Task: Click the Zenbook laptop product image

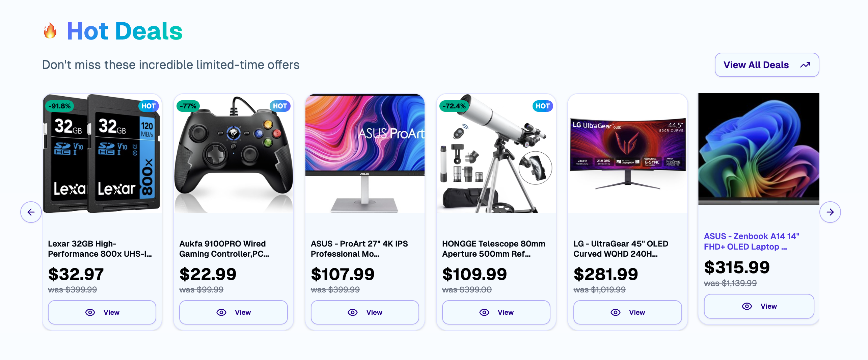Action: click(759, 149)
